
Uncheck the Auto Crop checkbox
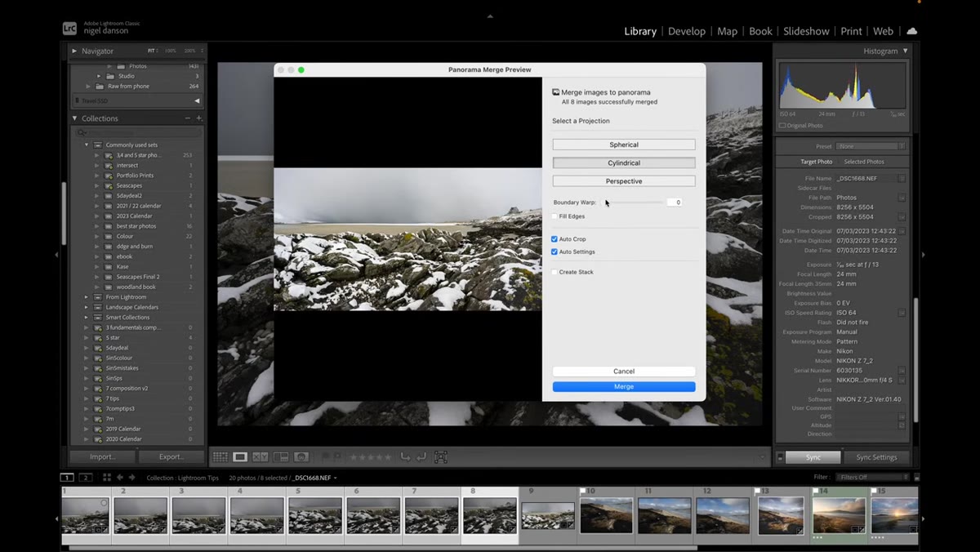(x=555, y=239)
